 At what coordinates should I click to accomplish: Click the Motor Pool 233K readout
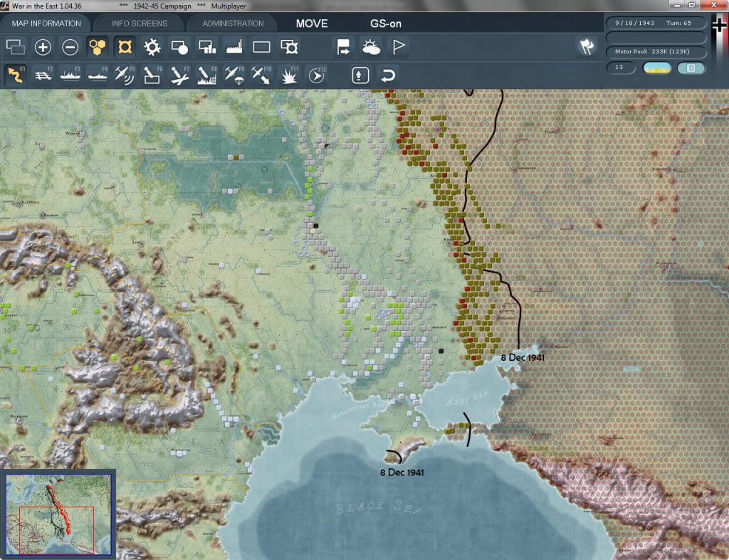coord(656,51)
